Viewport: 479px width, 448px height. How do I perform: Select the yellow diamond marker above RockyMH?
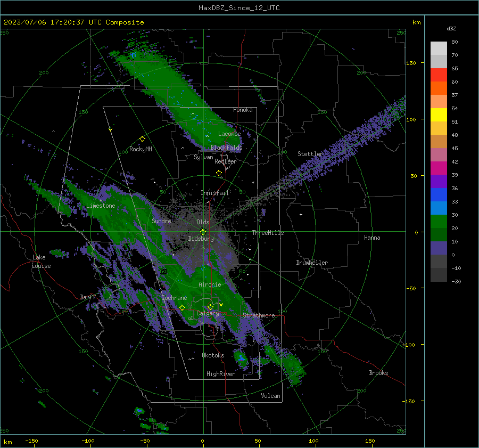(x=142, y=139)
